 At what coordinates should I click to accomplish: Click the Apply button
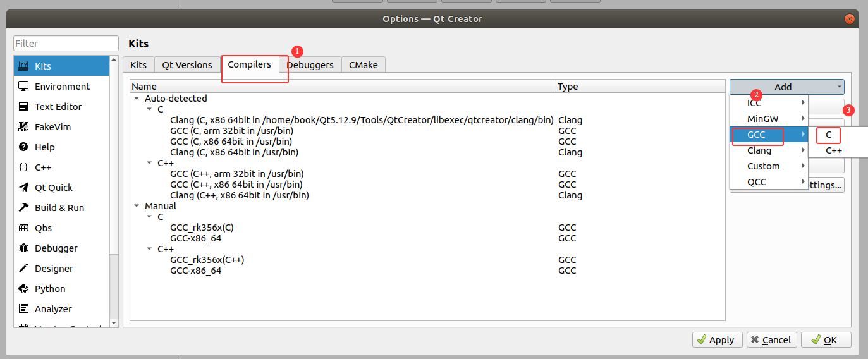pos(718,339)
